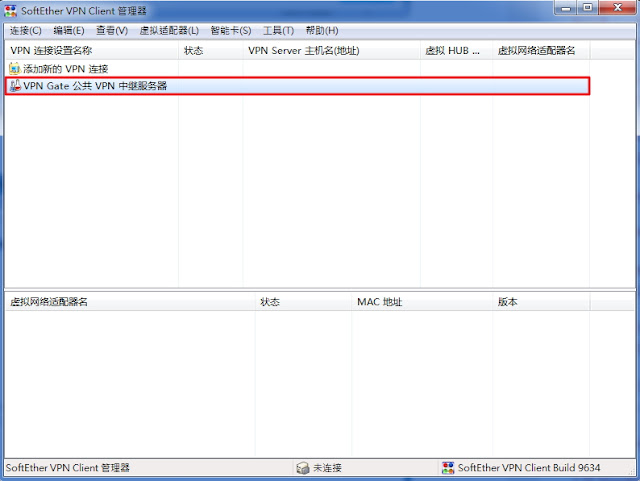The image size is (640, 481).
Task: Sort by 版本 column header
Action: [x=541, y=302]
